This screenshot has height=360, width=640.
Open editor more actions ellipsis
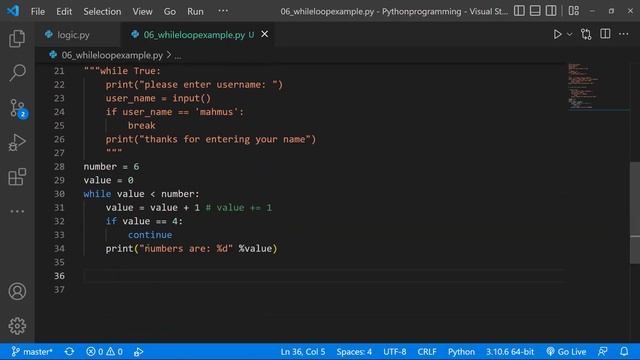click(x=624, y=34)
